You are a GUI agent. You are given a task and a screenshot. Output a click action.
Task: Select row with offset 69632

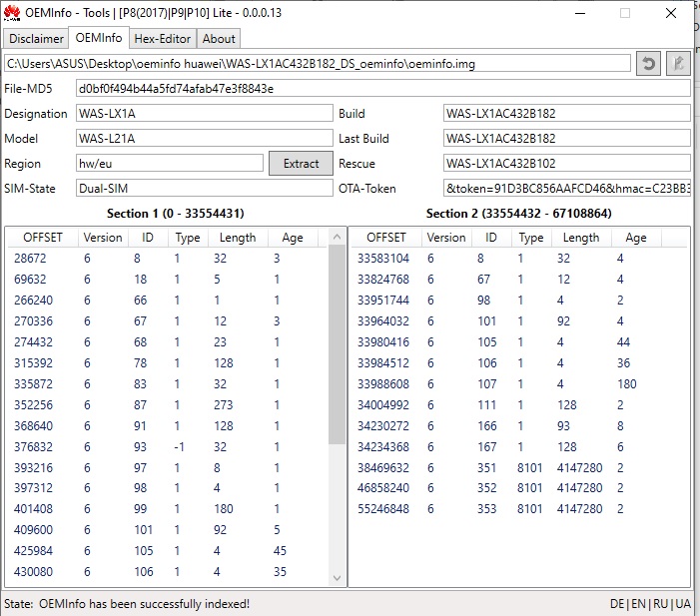click(168, 279)
